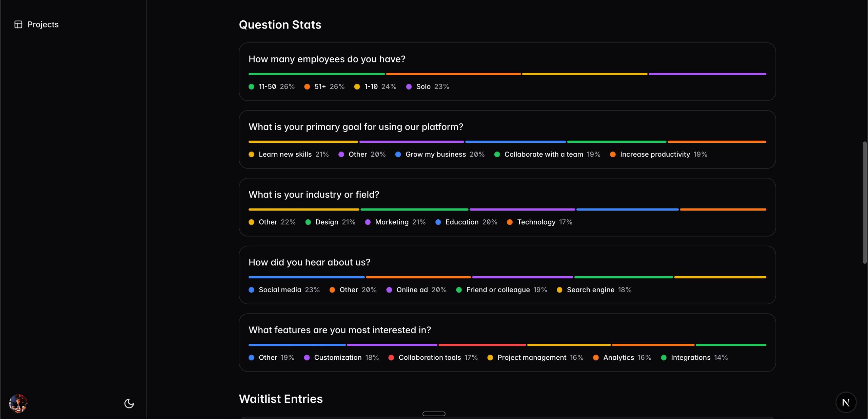Click the orange dot beside 51+
Image resolution: width=868 pixels, height=419 pixels.
click(307, 87)
